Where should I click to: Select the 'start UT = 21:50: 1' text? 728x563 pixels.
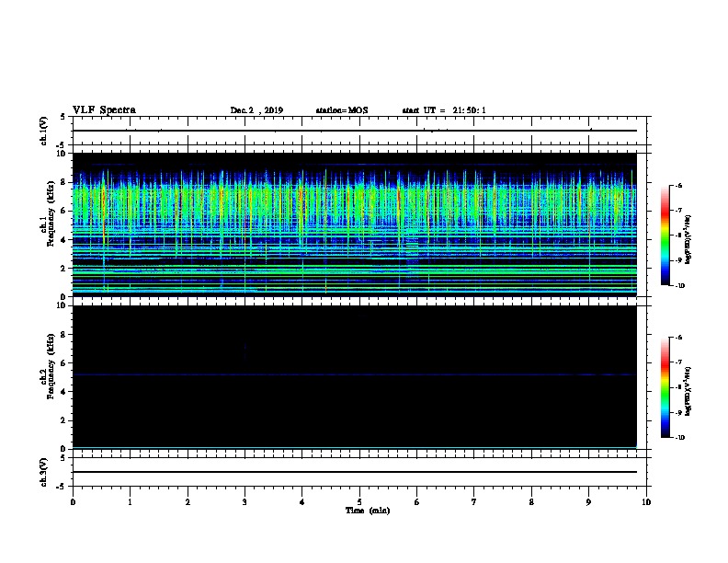(444, 110)
